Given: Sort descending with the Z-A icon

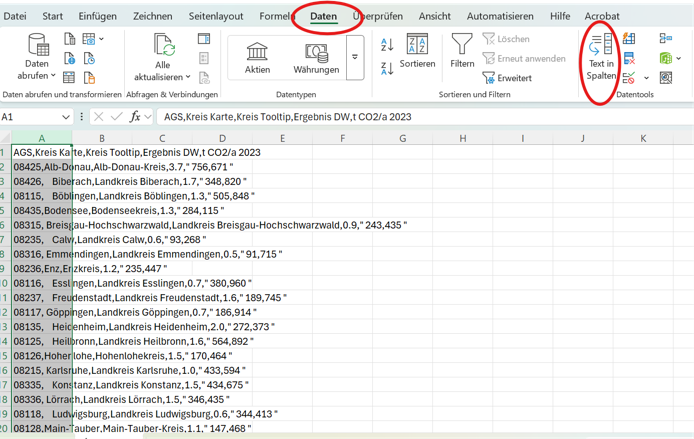Looking at the screenshot, I should coord(387,69).
